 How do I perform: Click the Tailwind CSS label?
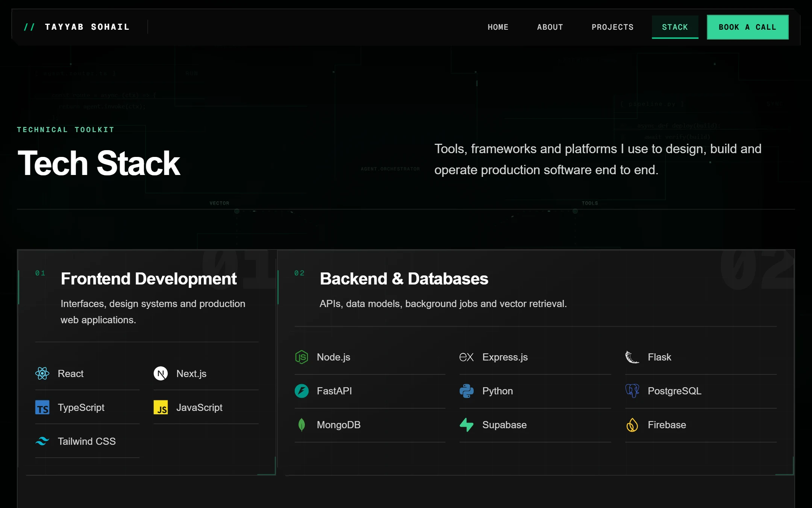tap(87, 441)
